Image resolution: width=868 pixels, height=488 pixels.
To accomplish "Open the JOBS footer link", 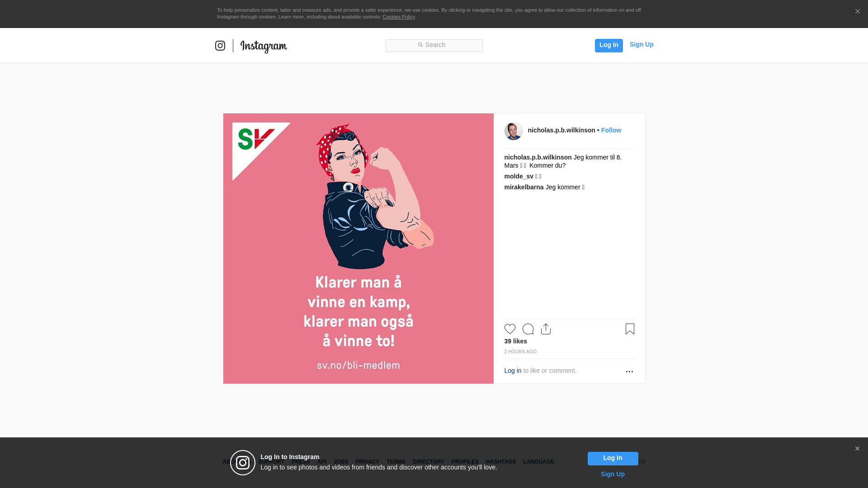I will pyautogui.click(x=341, y=462).
